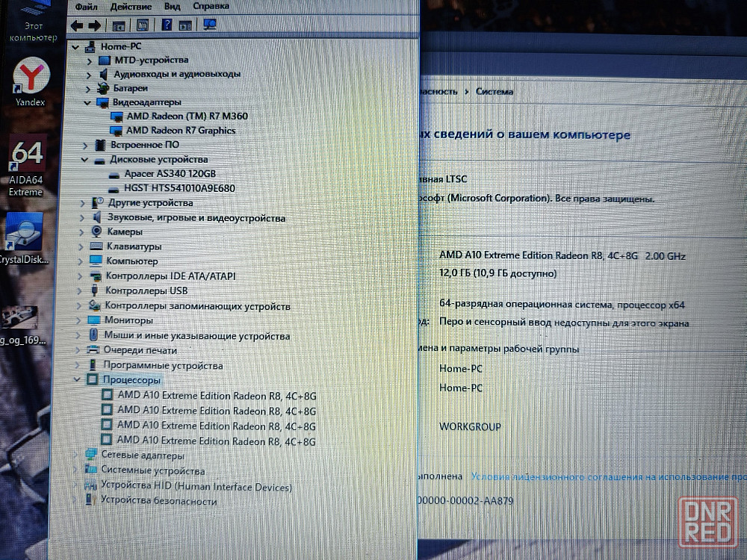Image resolution: width=747 pixels, height=560 pixels.
Task: Click the Мониторы display icon
Action: 94,320
